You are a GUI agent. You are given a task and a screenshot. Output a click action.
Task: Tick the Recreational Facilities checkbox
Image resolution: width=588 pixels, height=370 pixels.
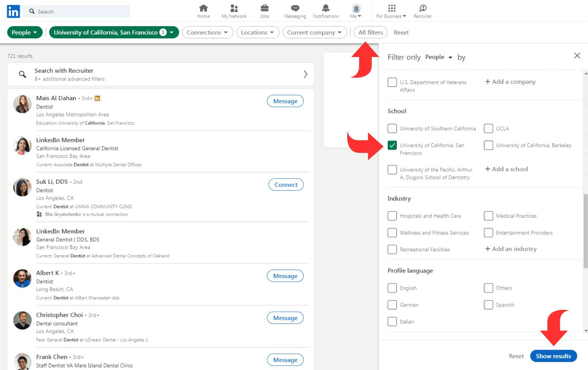[392, 250]
